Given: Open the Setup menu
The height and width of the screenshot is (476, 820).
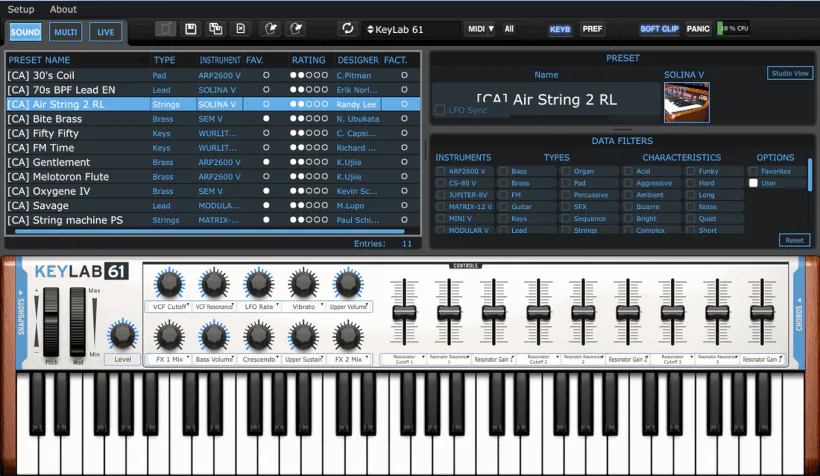Looking at the screenshot, I should pos(21,9).
